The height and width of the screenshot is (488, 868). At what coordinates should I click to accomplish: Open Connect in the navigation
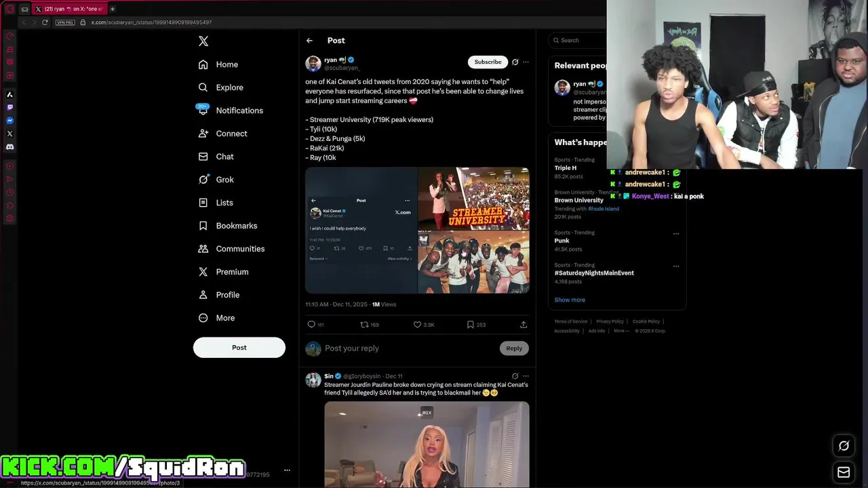(223, 134)
